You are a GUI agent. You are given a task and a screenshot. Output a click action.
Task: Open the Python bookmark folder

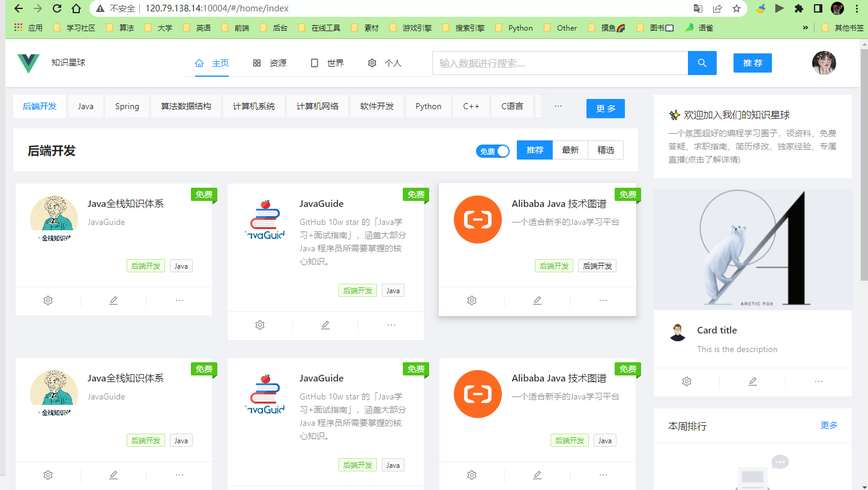point(514,28)
